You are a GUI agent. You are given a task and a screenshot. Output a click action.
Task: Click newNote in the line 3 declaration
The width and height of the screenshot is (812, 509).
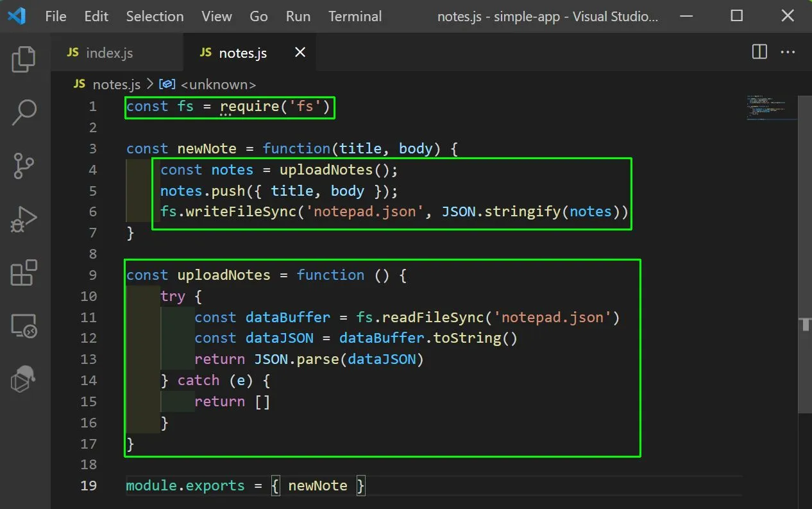207,148
